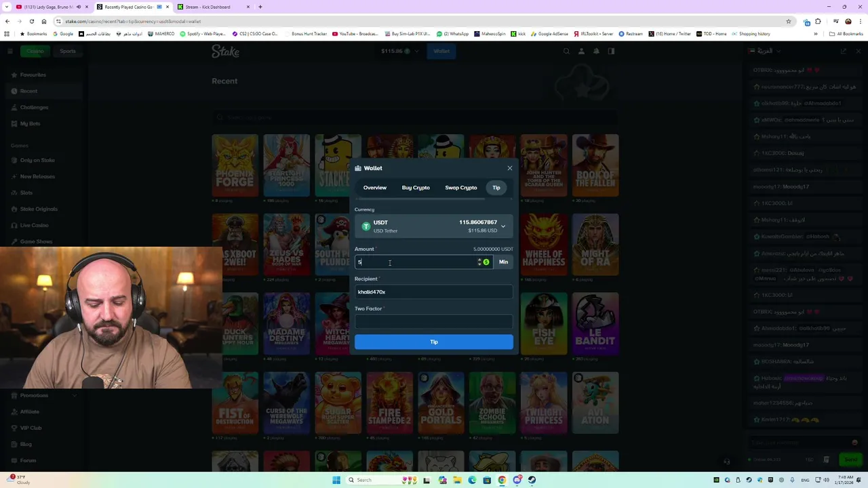868x488 pixels.
Task: Open the Buy Crypto tab
Action: (416, 188)
